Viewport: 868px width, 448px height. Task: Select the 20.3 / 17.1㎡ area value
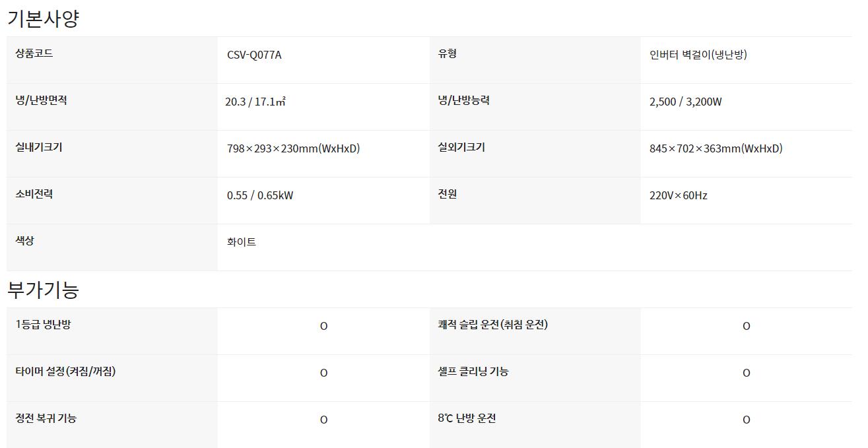255,102
